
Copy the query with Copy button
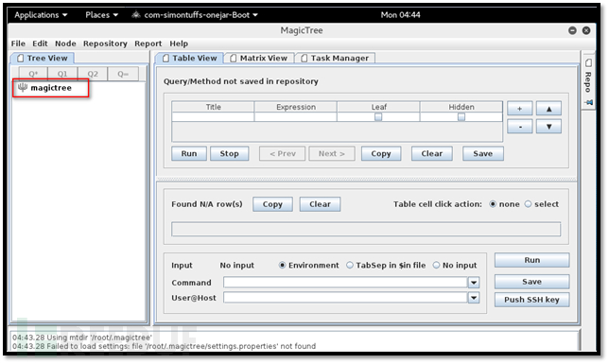[x=380, y=153]
